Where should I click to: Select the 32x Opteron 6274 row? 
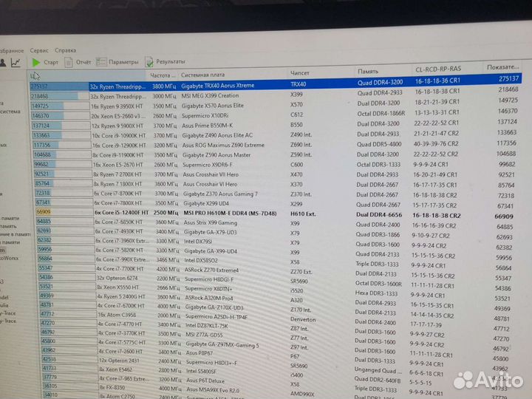pyautogui.click(x=276, y=281)
